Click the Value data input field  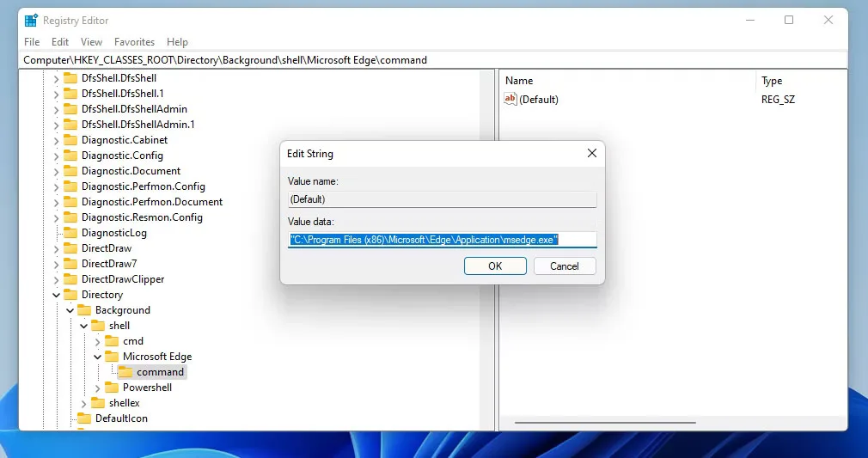pyautogui.click(x=443, y=240)
